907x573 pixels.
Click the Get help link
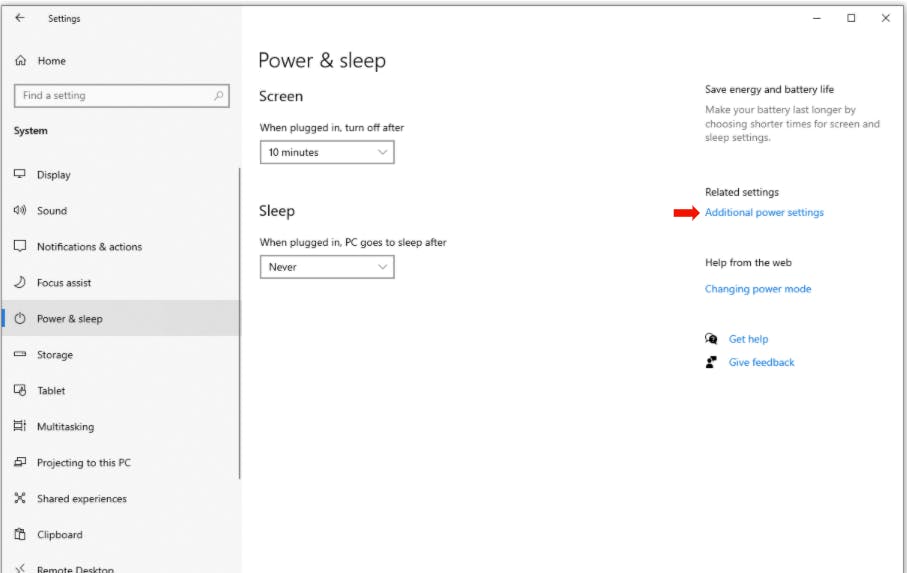(748, 339)
